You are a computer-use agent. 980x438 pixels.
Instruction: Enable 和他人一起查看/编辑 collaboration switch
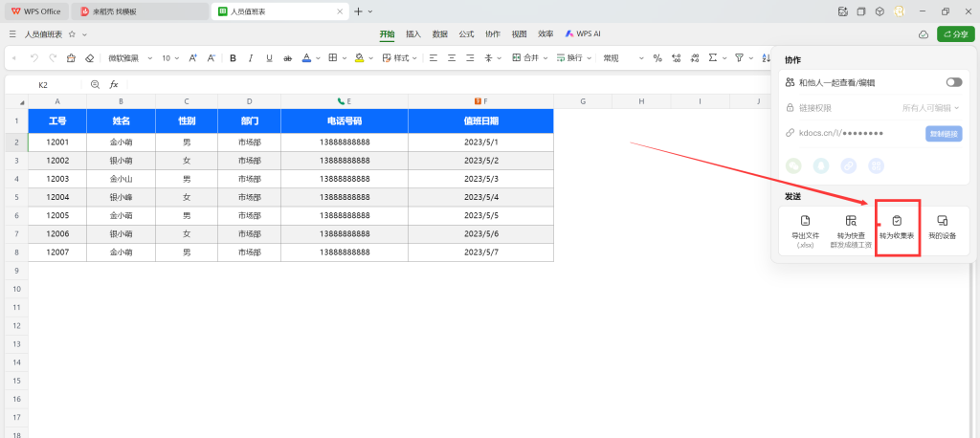(x=953, y=83)
